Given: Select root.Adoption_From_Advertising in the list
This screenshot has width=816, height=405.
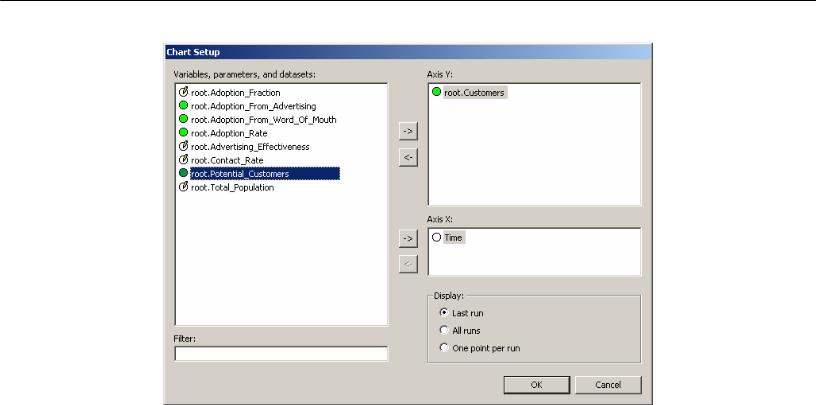Looking at the screenshot, I should 253,106.
